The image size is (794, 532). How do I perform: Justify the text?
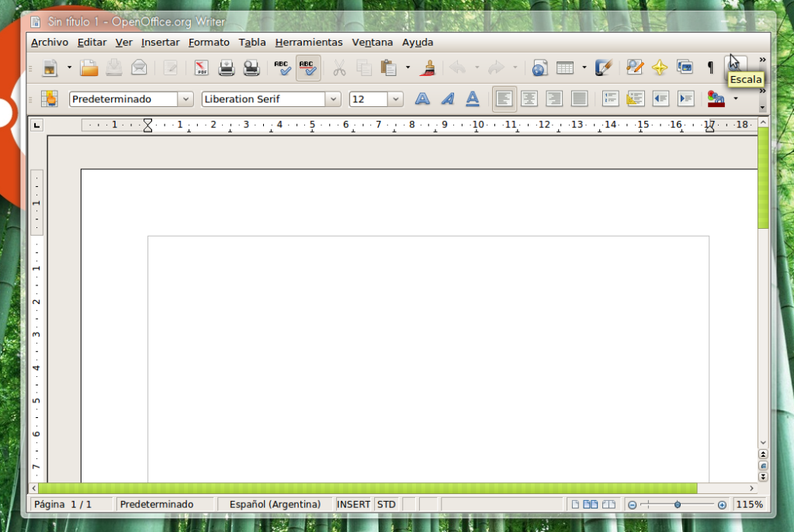coord(579,98)
